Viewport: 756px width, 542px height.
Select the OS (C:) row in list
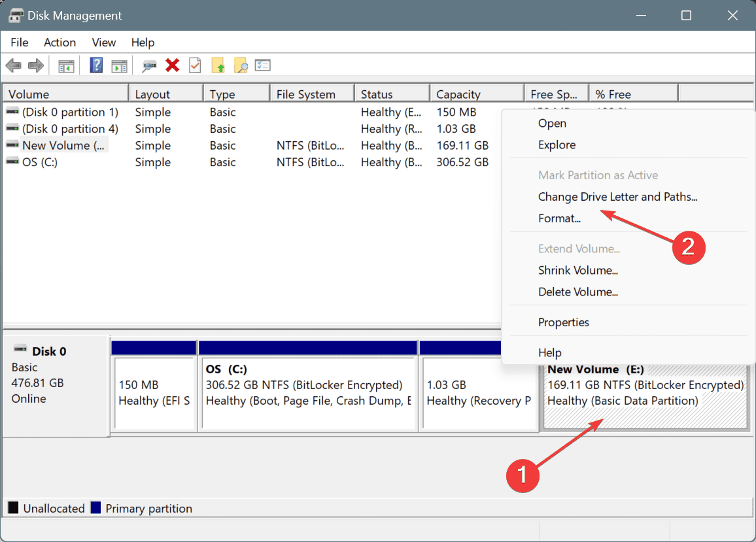tap(252, 162)
